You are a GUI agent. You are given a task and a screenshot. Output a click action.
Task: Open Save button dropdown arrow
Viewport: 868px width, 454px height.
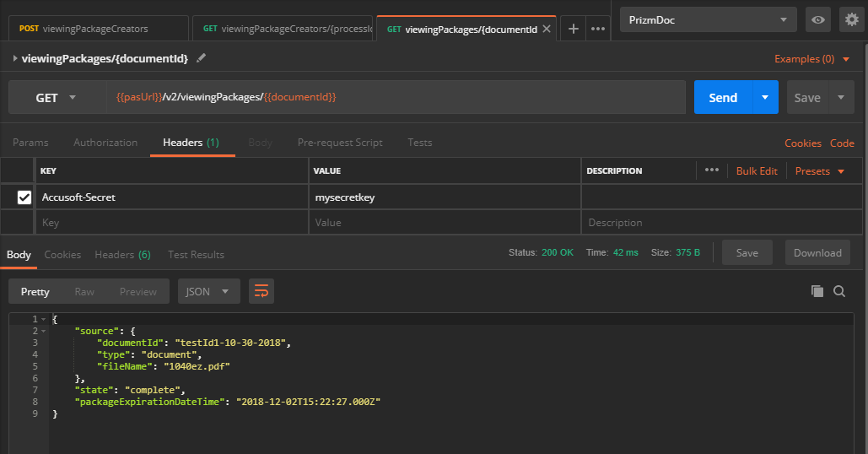coord(841,97)
